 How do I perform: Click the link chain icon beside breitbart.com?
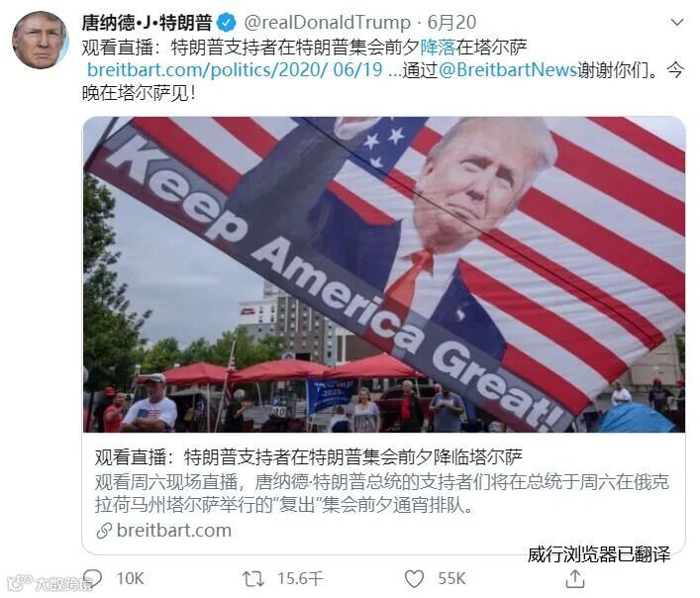click(104, 531)
